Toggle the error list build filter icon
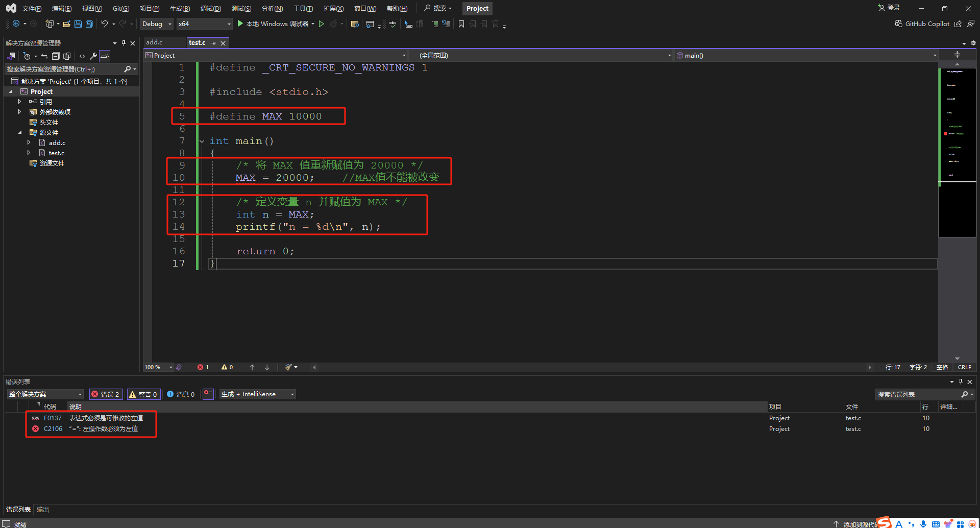 208,394
